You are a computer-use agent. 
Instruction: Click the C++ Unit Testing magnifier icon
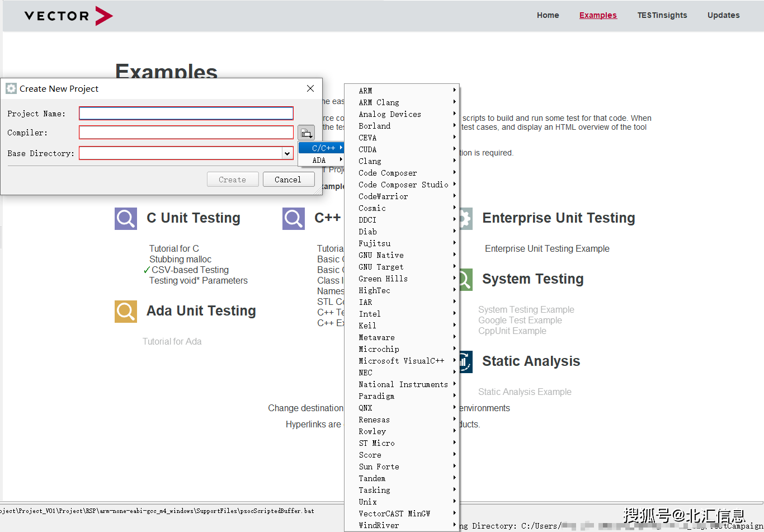click(294, 219)
